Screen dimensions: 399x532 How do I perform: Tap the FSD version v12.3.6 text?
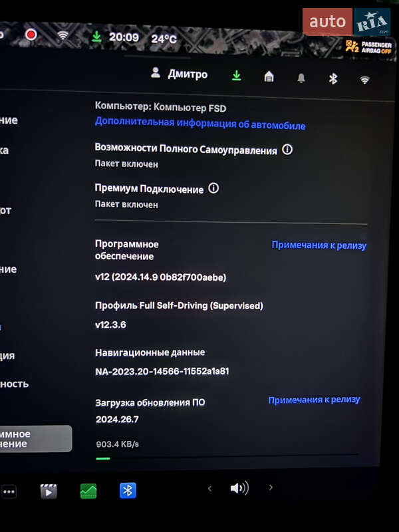coord(110,325)
